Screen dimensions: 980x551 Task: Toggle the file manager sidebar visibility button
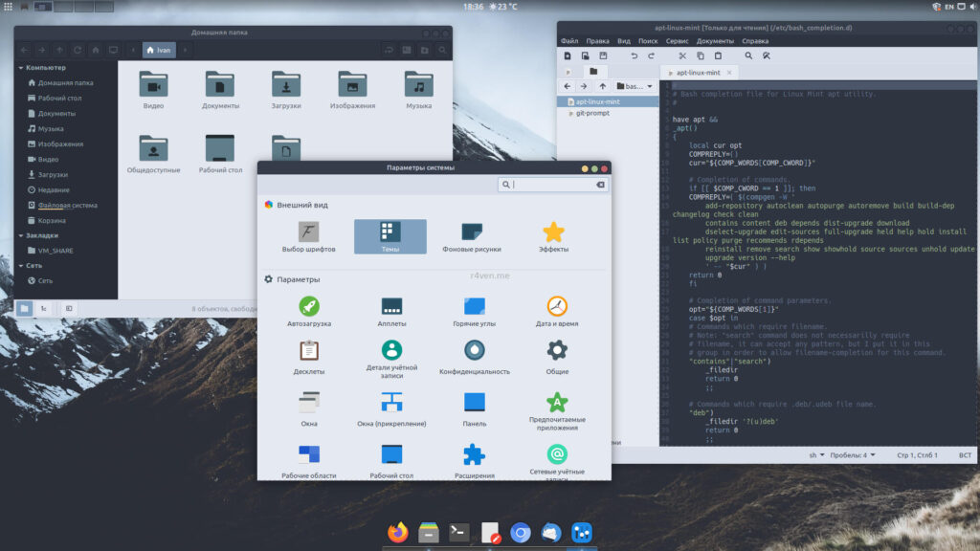(x=69, y=309)
